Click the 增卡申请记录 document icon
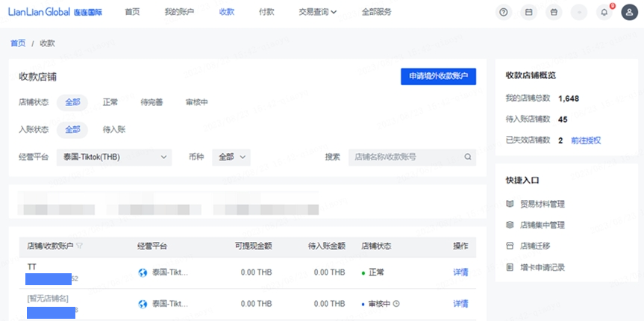Image resolution: width=644 pixels, height=321 pixels. coord(510,267)
